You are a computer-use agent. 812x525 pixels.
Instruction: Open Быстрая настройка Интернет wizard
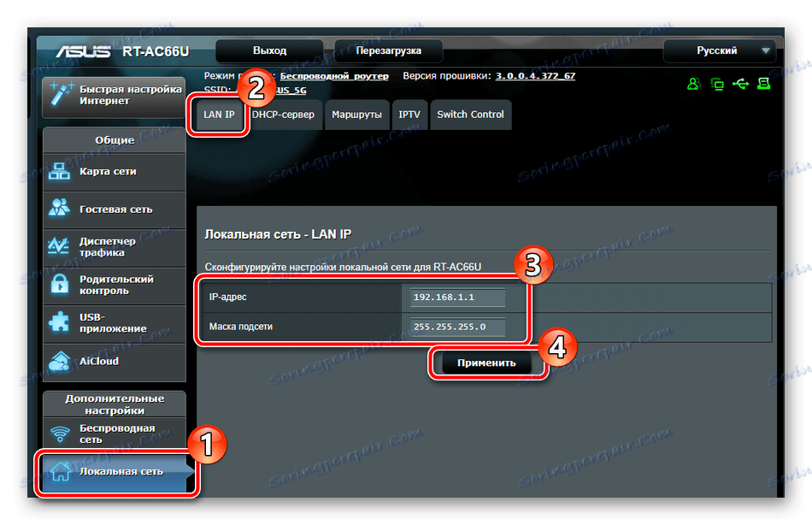(115, 96)
